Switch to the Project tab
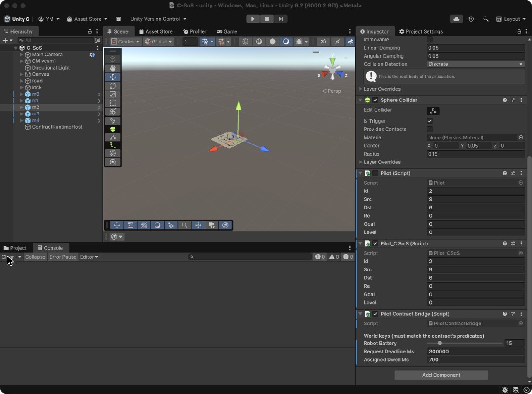The width and height of the screenshot is (532, 394). (15, 248)
